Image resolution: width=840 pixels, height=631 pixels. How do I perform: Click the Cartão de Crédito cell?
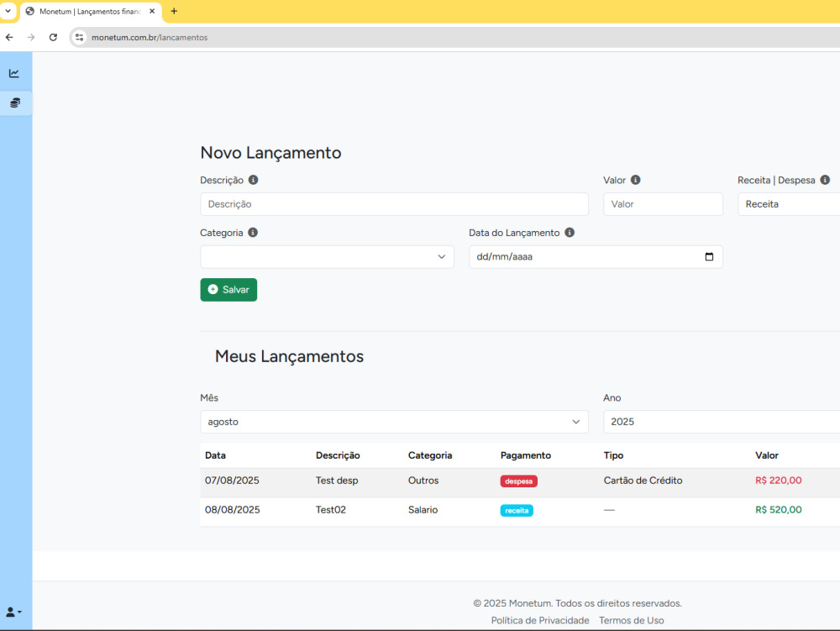coord(643,481)
